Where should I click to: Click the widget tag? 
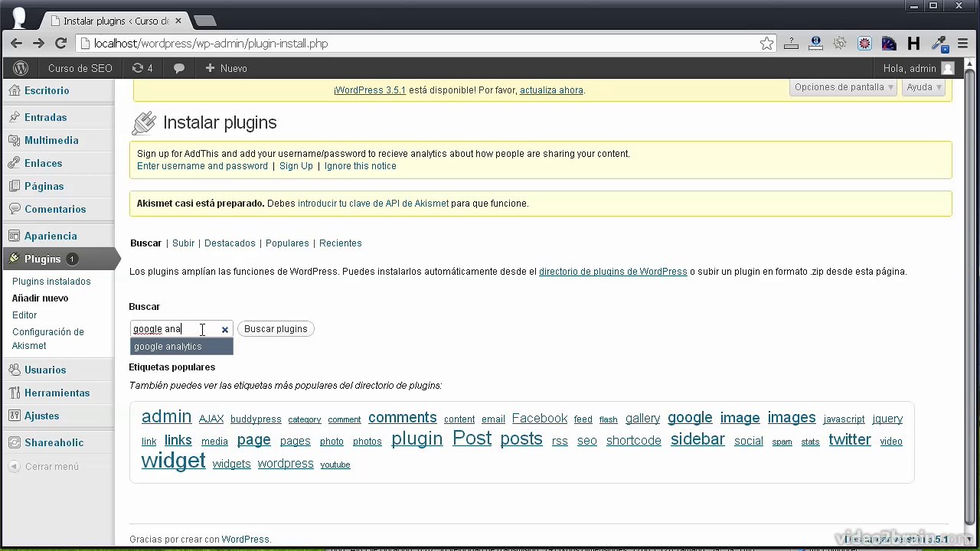tap(173, 461)
